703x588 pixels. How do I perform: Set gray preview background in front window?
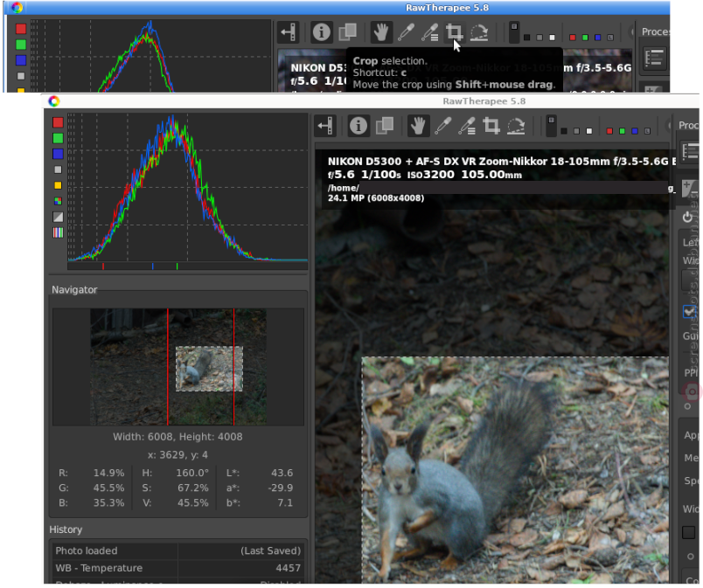tap(576, 131)
